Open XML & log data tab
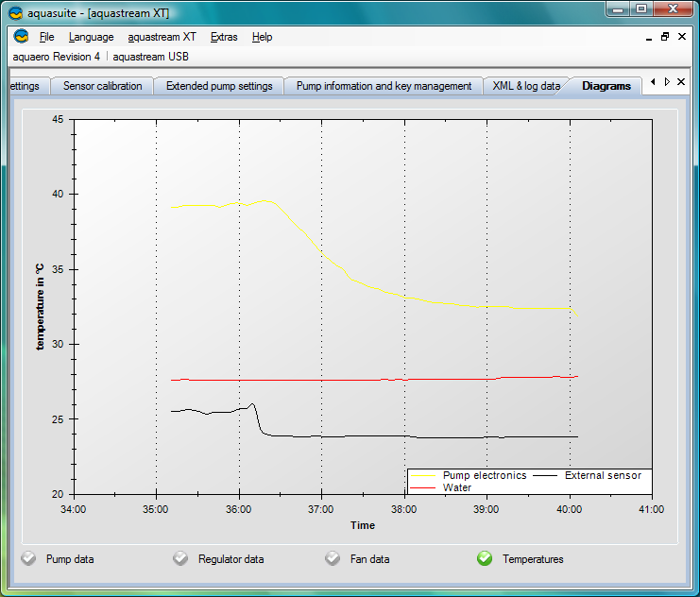This screenshot has width=700, height=597. [x=526, y=86]
